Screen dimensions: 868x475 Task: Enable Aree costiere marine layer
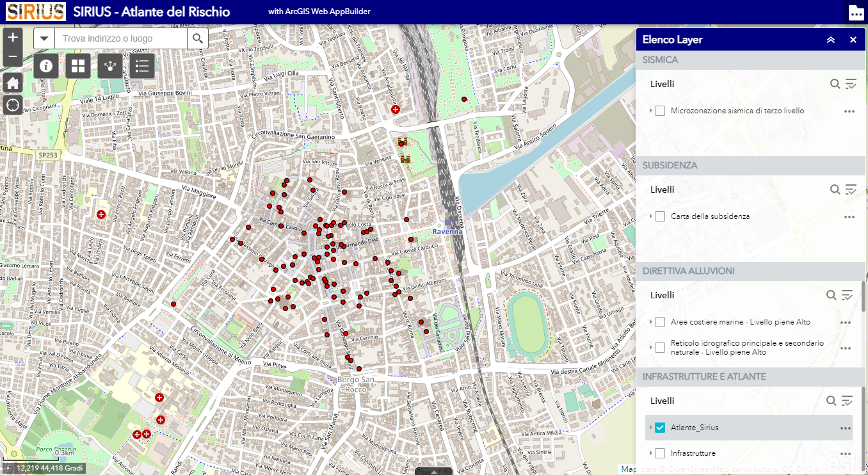point(660,322)
